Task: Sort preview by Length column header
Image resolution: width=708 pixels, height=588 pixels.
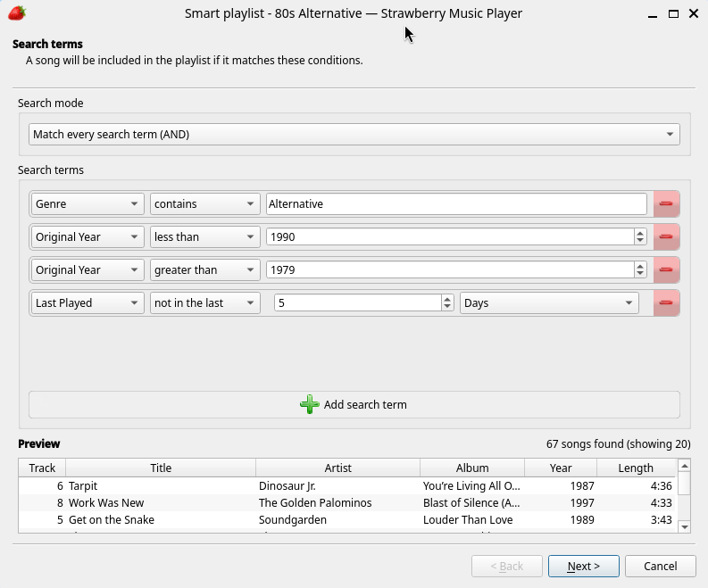Action: [636, 468]
